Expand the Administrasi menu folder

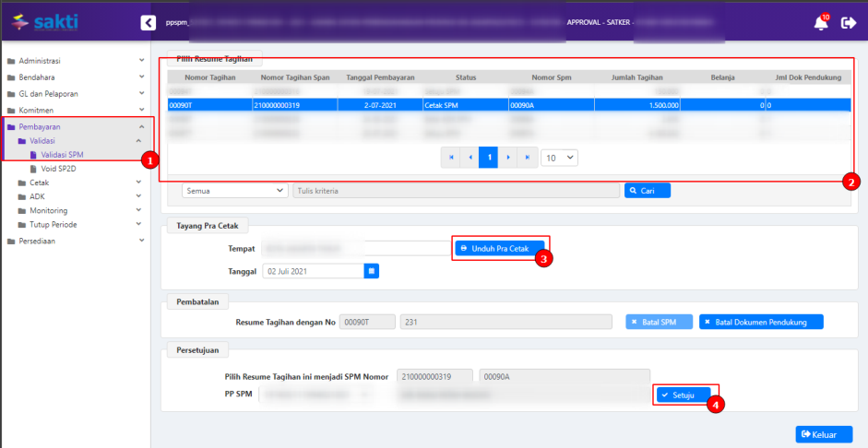point(74,61)
